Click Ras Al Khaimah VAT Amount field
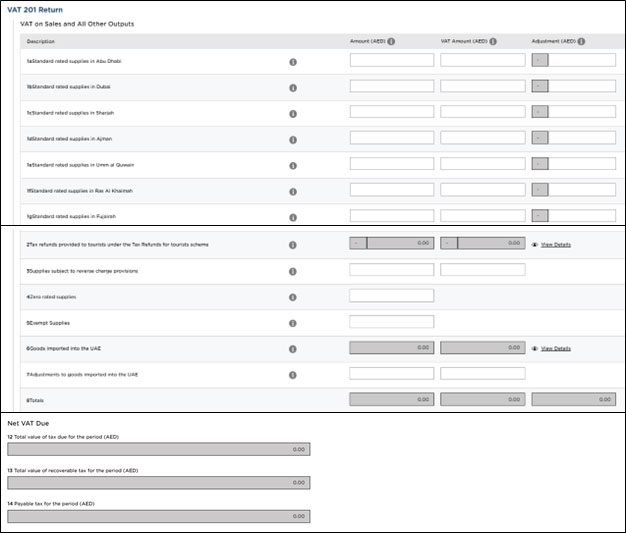Viewport: 626px width, 533px height. tap(483, 190)
